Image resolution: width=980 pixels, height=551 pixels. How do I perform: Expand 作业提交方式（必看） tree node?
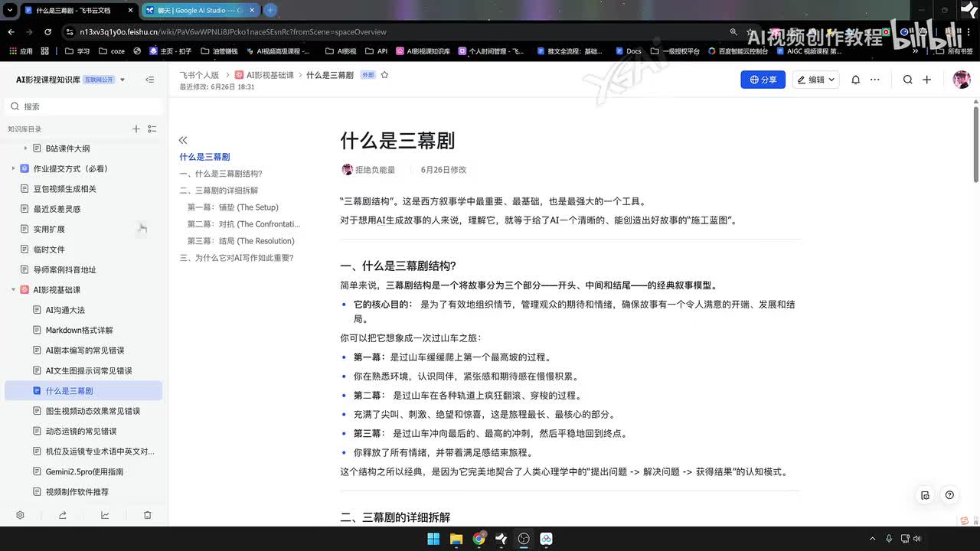[x=13, y=168]
